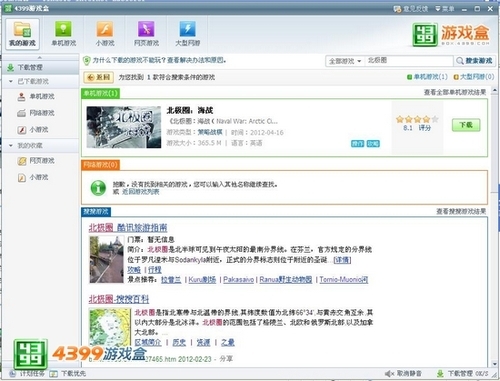This screenshot has width=500, height=381.
Task: Click the 返回游戏列表 link
Action: 140,192
